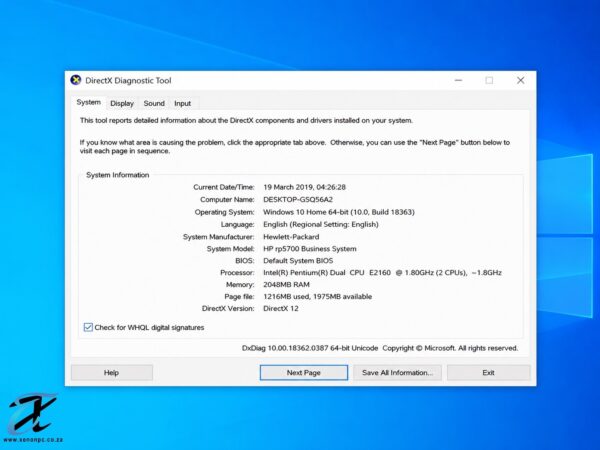Toggle Check for WHQL digital signatures checkbox
This screenshot has width=600, height=450.
[x=88, y=327]
